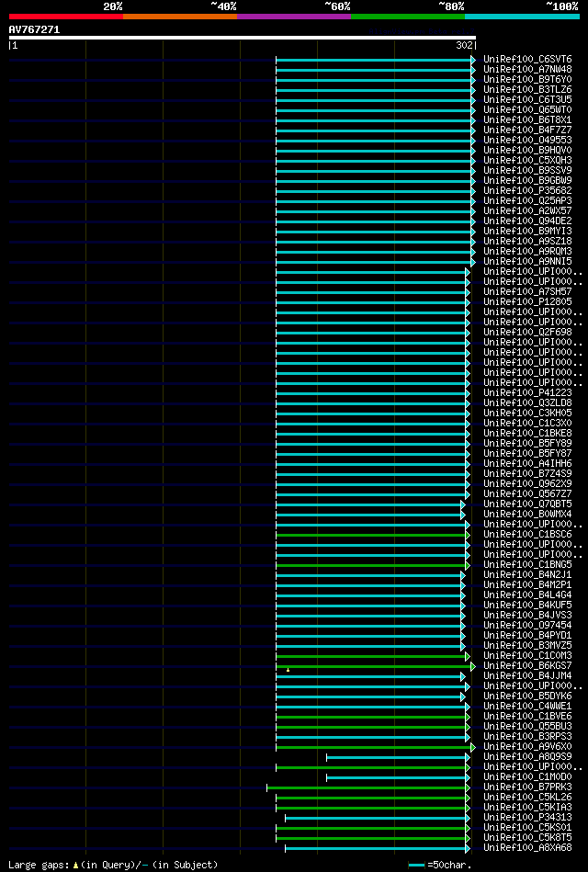588x872 pixels.
Task: Click the red 20% identity legend bar
Action: 65,17
